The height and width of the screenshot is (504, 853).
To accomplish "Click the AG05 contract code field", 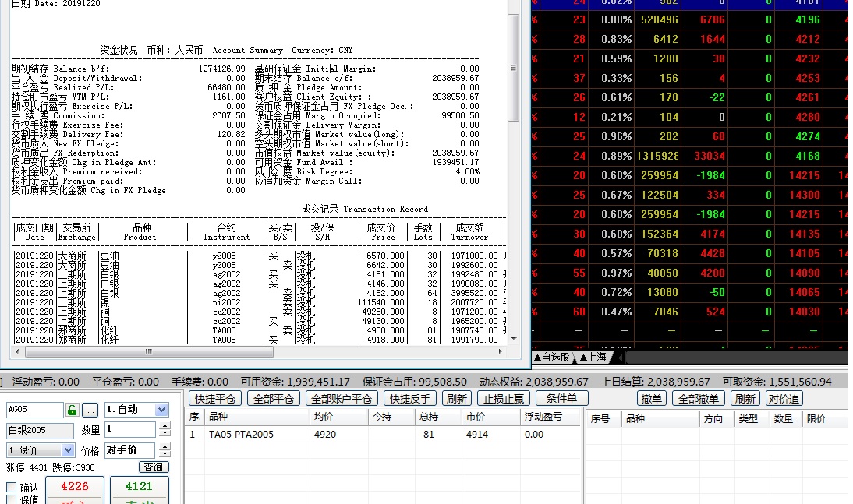I will (x=35, y=410).
